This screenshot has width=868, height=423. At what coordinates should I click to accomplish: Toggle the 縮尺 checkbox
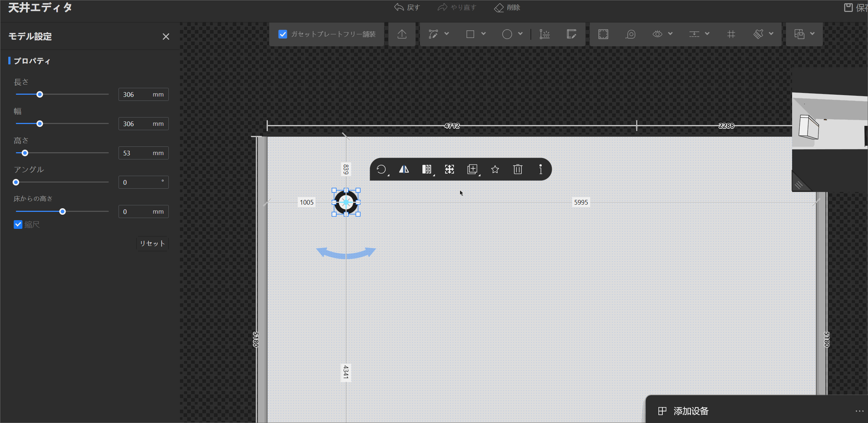(18, 225)
